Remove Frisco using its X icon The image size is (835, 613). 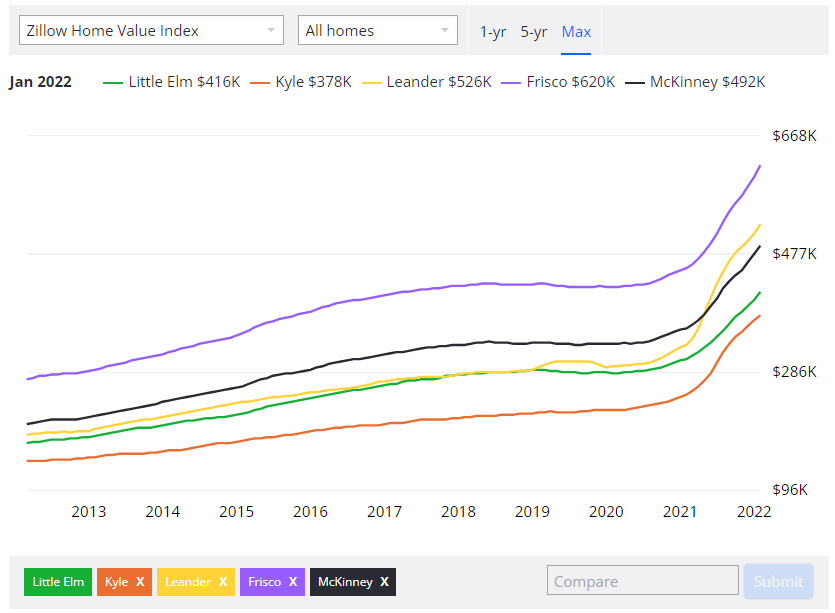click(x=293, y=582)
